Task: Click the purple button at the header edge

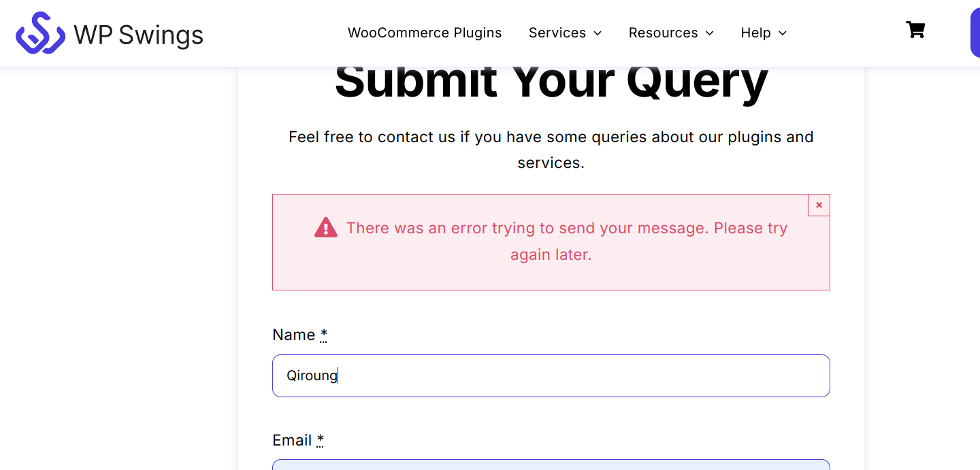Action: [975, 33]
